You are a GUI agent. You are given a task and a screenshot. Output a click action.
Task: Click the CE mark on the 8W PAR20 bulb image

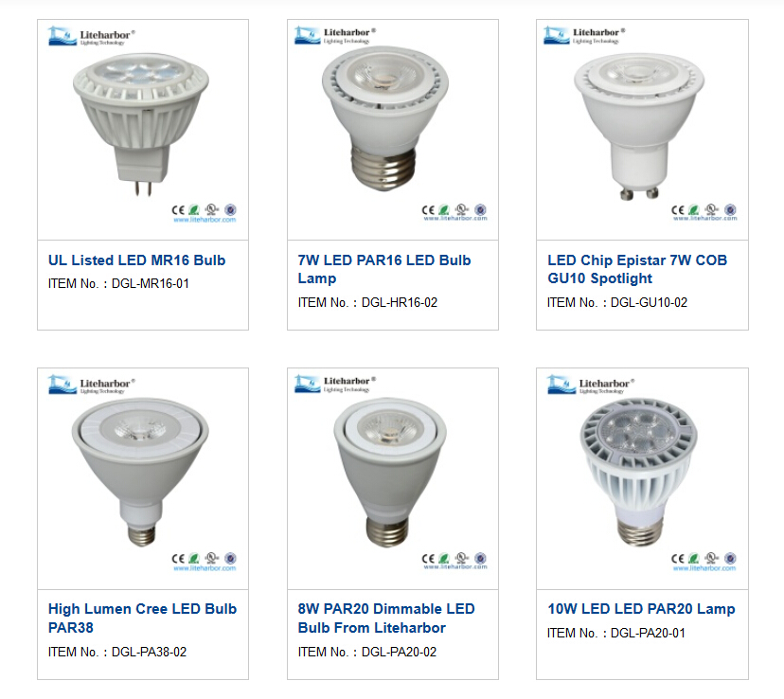(x=428, y=559)
